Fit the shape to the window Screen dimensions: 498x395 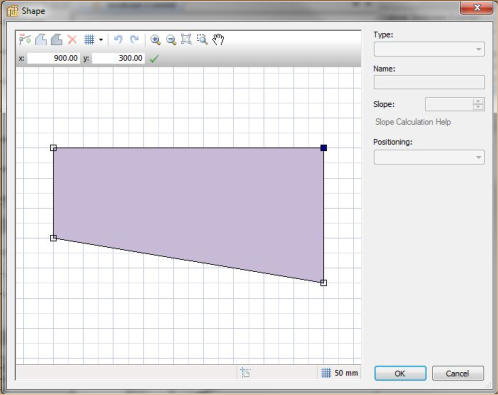point(186,39)
